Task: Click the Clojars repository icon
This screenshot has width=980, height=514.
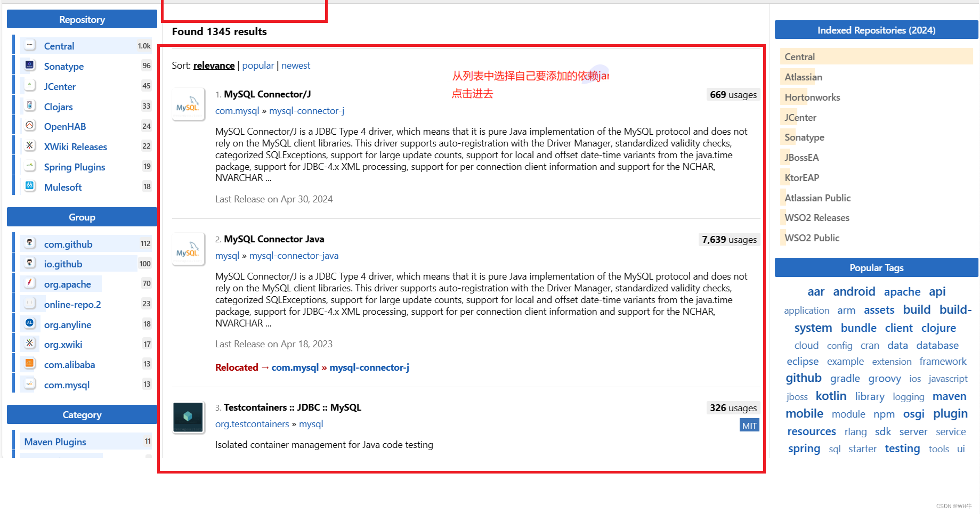Action: coord(30,106)
